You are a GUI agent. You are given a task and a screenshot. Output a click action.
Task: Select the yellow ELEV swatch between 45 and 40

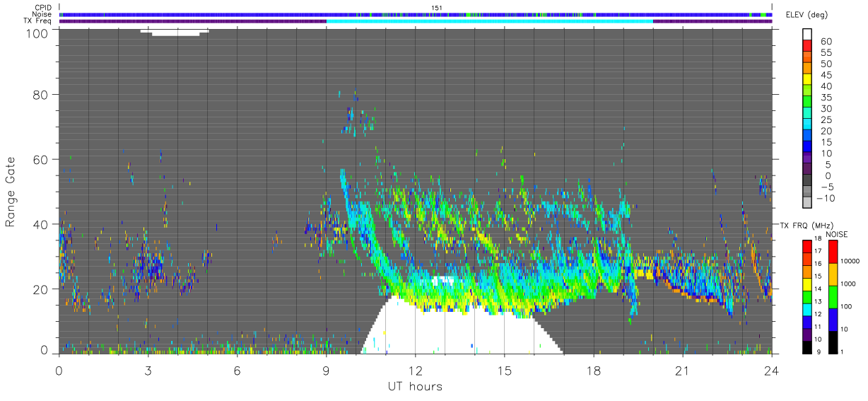[x=807, y=79]
